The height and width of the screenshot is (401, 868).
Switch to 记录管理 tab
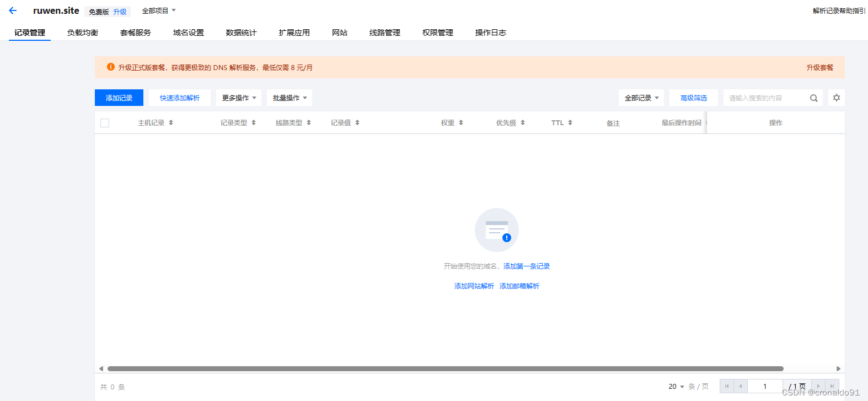[x=30, y=33]
